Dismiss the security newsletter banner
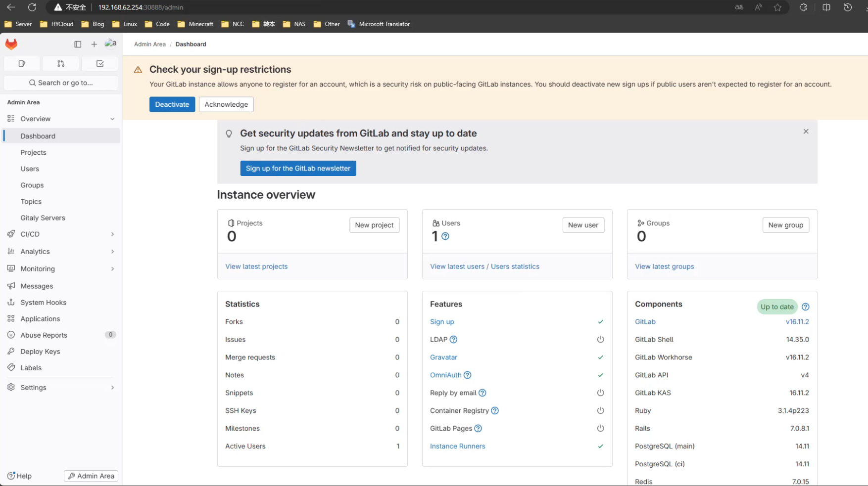Screen dimensions: 868x486 click(806, 132)
